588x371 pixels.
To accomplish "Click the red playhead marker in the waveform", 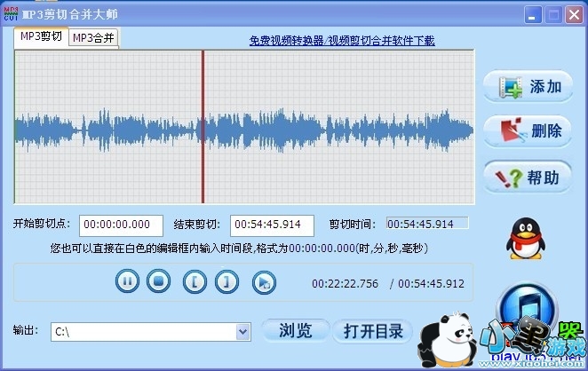I will click(203, 127).
